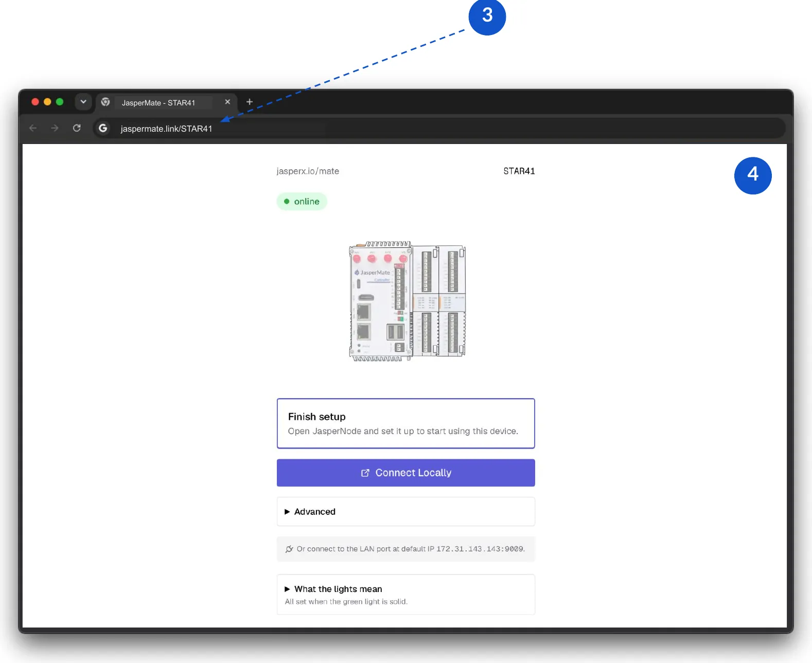Click the jasperx.io/mate link
Viewport: 812px width, 663px height.
click(308, 171)
